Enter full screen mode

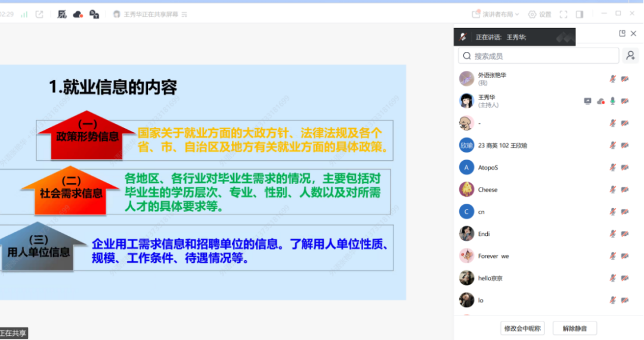click(563, 14)
